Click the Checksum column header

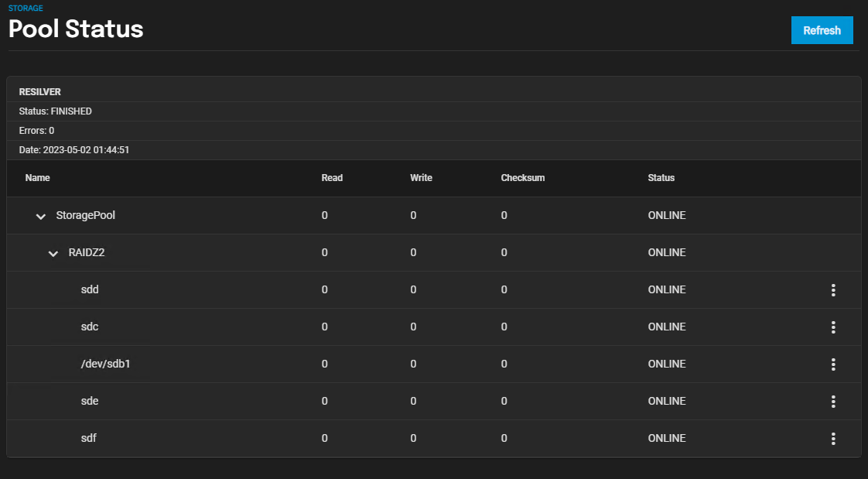point(522,178)
